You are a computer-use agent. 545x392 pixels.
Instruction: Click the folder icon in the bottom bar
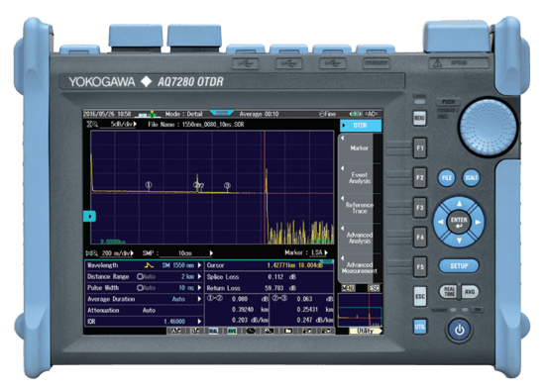[x=288, y=331]
